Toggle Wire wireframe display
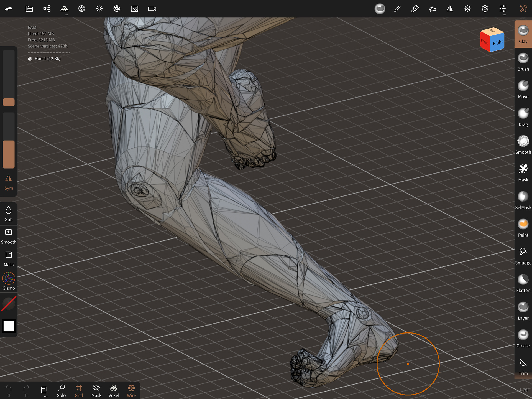Screen dimensions: 532x399 click(x=131, y=391)
